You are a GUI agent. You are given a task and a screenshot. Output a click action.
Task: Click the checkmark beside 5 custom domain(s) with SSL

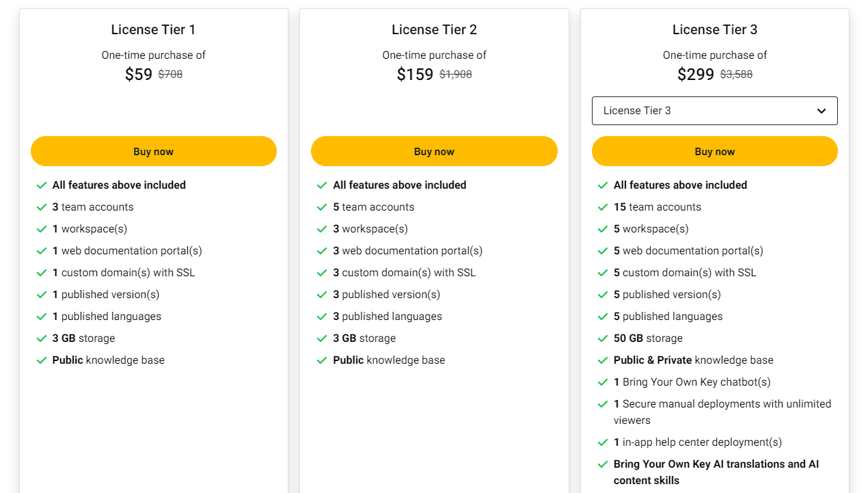pos(603,272)
